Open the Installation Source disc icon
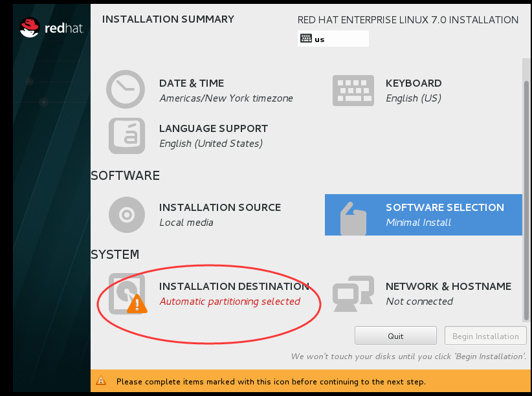 coord(127,214)
